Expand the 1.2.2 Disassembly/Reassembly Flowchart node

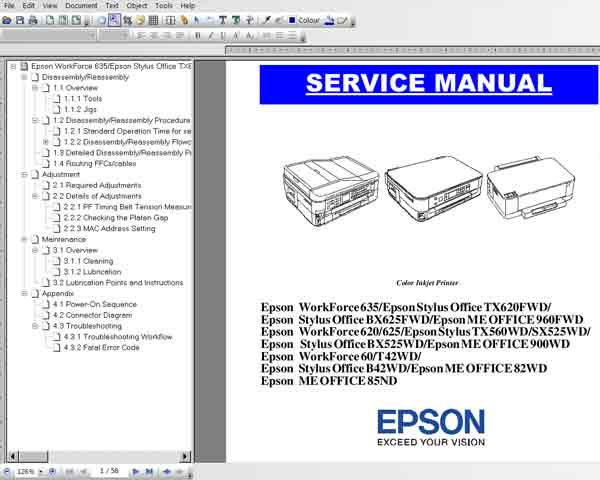46,142
